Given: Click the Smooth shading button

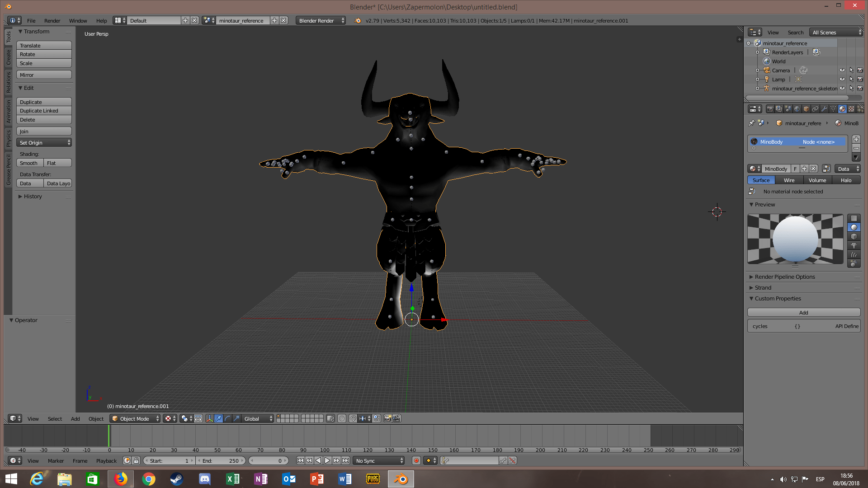Looking at the screenshot, I should tap(29, 163).
